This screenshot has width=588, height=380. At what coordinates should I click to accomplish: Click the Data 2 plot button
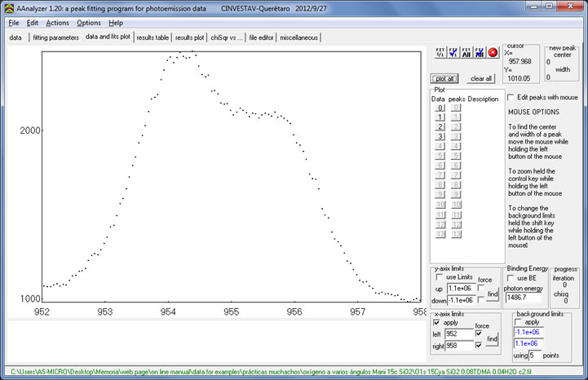click(x=440, y=127)
